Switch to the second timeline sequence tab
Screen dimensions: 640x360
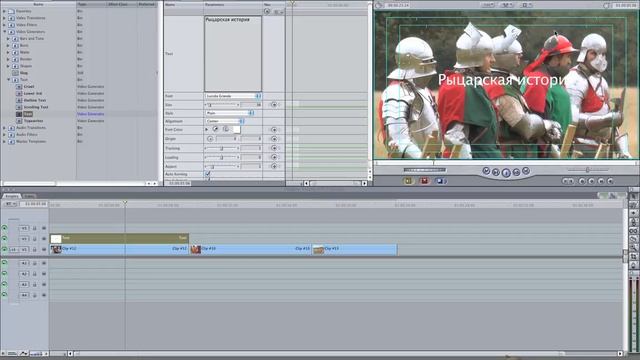pyautogui.click(x=29, y=196)
